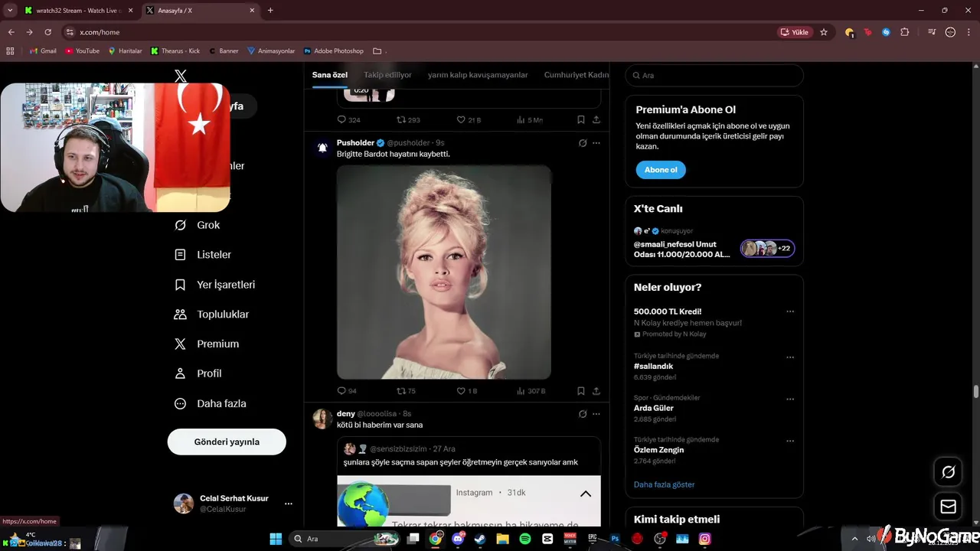Reload the page in Chrome

(x=48, y=32)
